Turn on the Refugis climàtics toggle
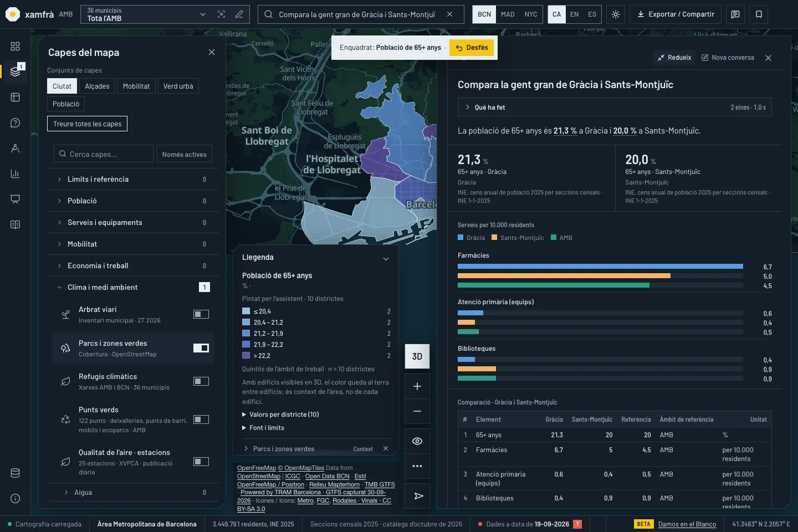 pos(201,381)
